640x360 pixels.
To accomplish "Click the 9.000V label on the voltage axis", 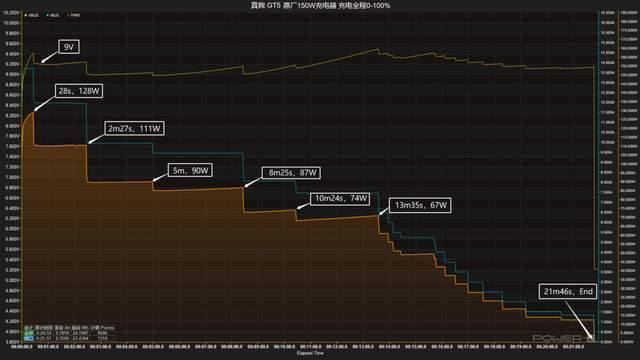I will click(12, 74).
